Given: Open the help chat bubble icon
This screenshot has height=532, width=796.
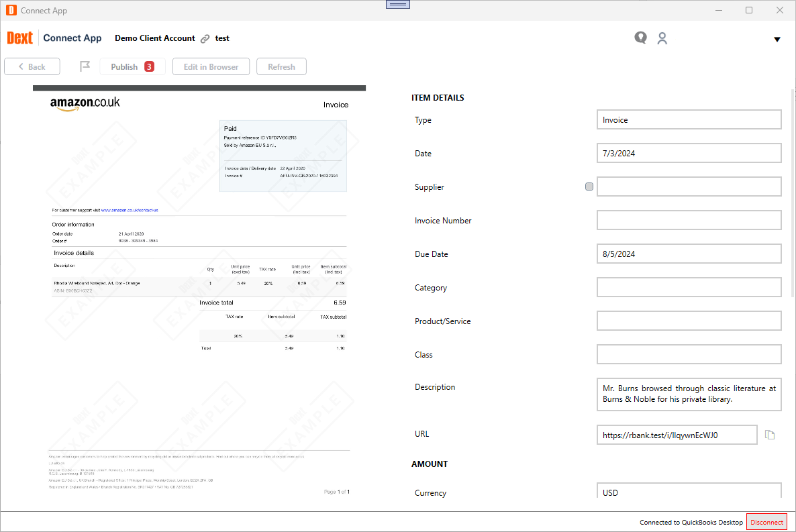Looking at the screenshot, I should click(x=641, y=38).
